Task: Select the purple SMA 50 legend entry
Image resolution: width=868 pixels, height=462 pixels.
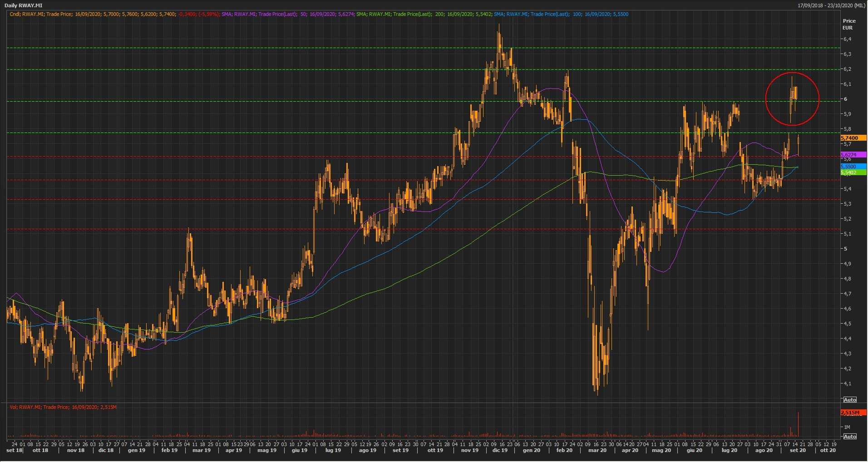Action: [x=287, y=14]
